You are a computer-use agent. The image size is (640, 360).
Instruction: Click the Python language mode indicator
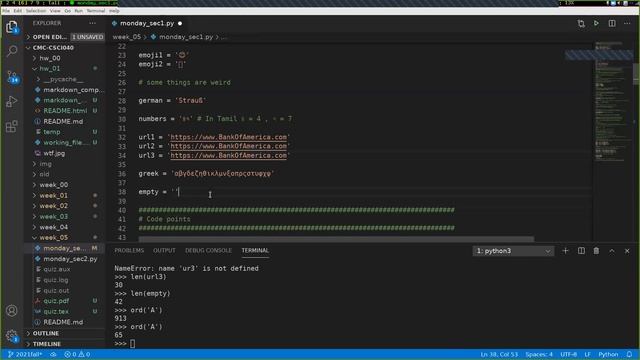pyautogui.click(x=608, y=354)
